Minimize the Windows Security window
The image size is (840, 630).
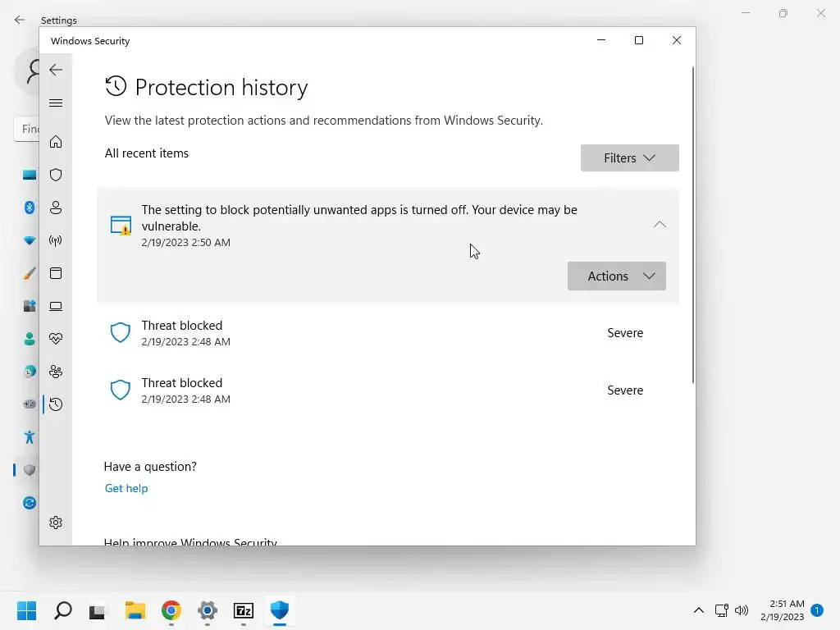click(x=601, y=40)
